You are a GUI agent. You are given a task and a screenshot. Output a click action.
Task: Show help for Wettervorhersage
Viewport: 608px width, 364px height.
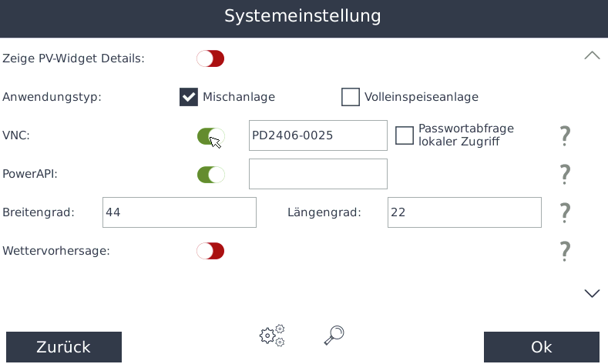565,251
